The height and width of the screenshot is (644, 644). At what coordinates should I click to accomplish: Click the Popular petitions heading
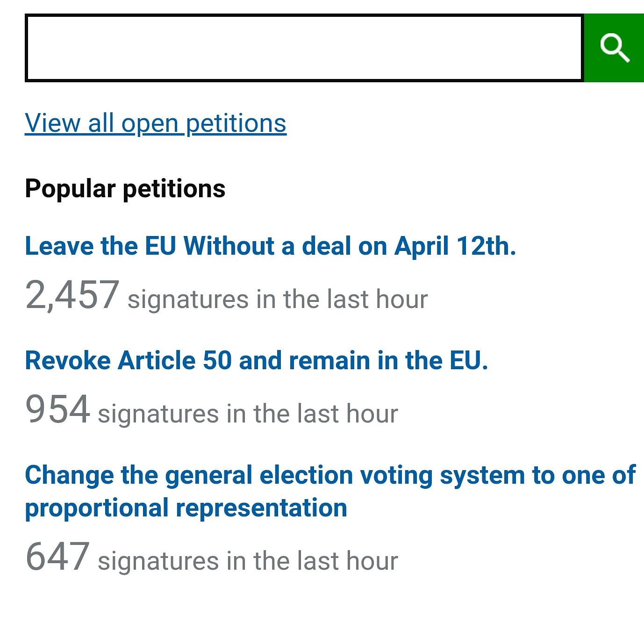coord(125,189)
